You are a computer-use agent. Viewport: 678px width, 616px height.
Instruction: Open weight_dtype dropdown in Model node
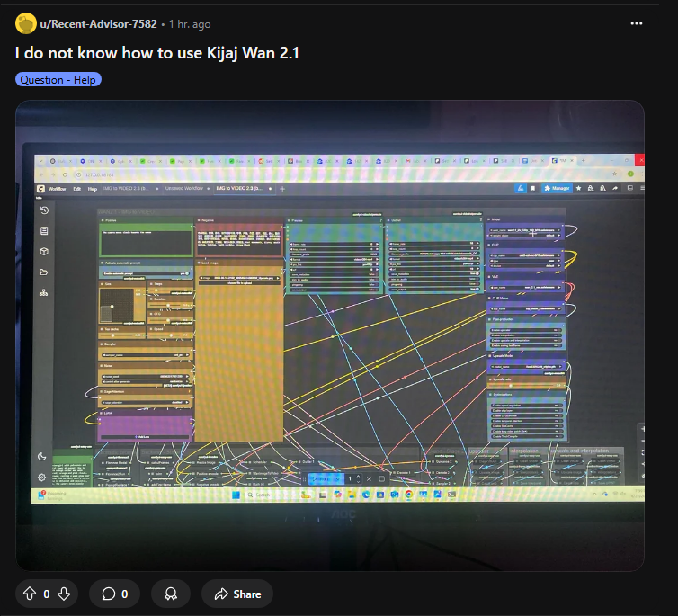click(x=525, y=236)
